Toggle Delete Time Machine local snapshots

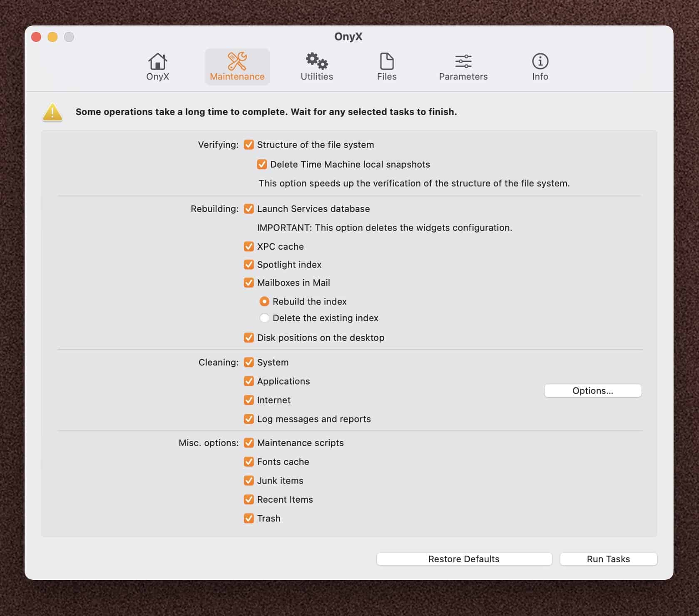pyautogui.click(x=262, y=164)
